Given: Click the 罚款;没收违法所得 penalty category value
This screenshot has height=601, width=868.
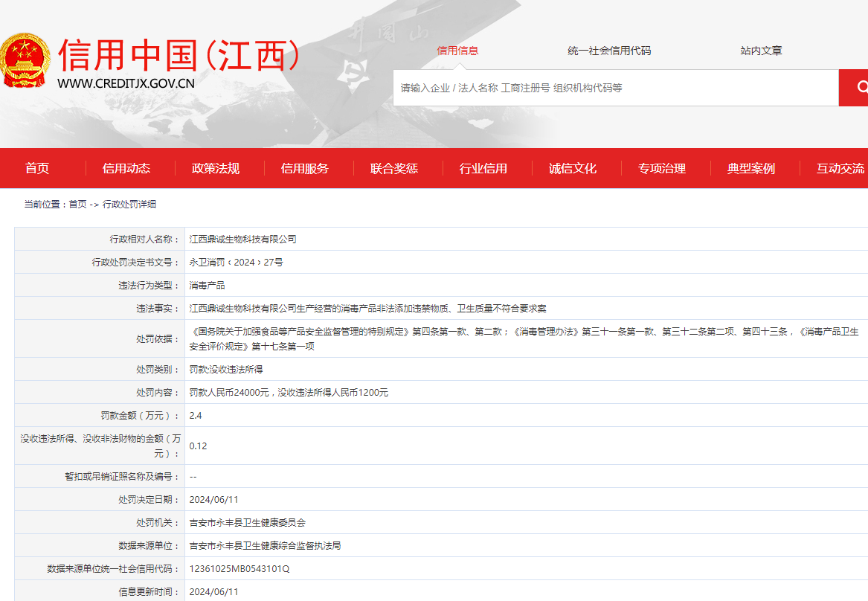Looking at the screenshot, I should [226, 369].
